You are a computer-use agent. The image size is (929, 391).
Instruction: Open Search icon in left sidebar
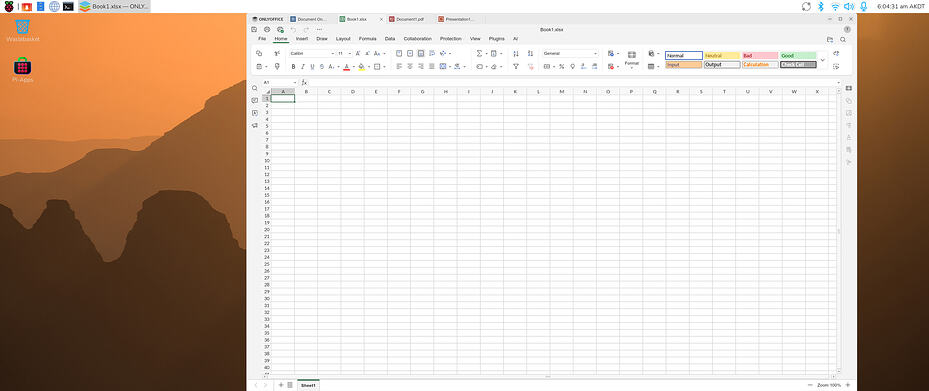255,88
